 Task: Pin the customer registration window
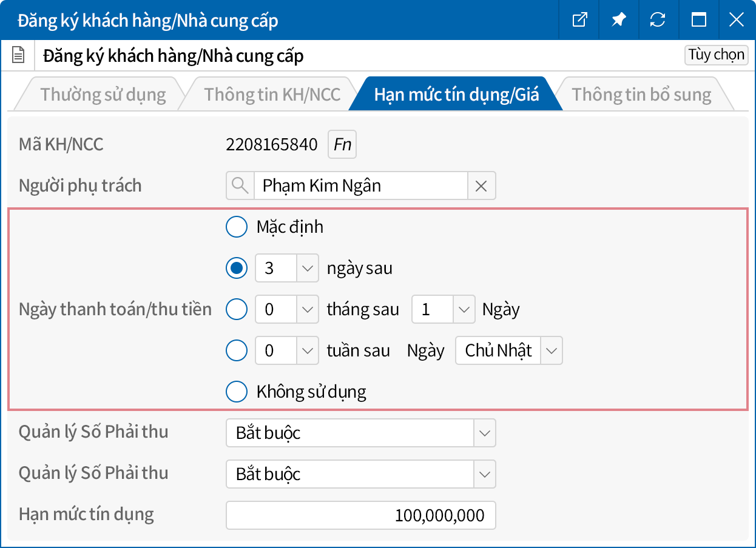tap(618, 20)
